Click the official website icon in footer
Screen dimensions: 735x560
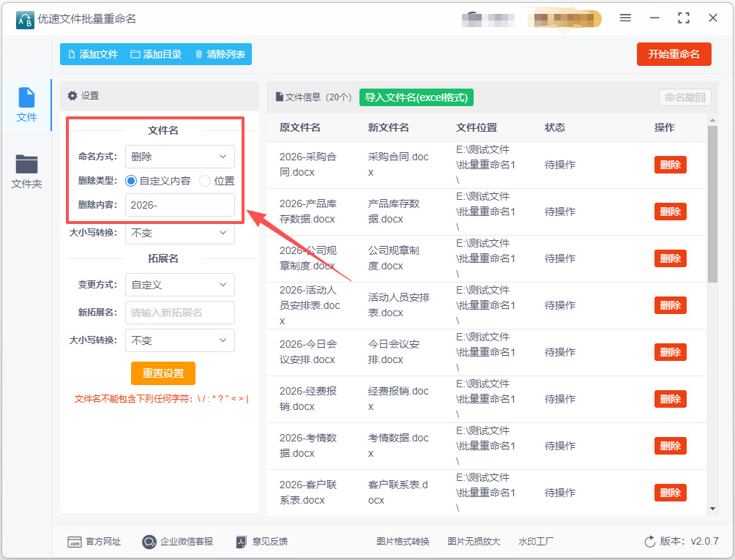click(x=74, y=542)
